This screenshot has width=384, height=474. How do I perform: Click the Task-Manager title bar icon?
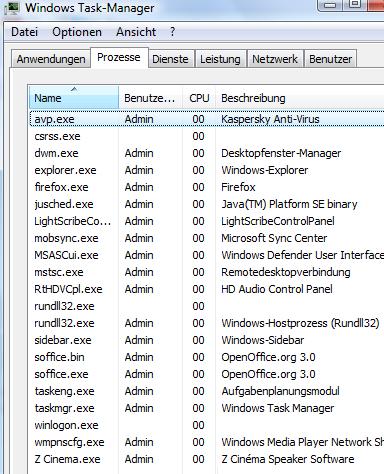pos(12,7)
